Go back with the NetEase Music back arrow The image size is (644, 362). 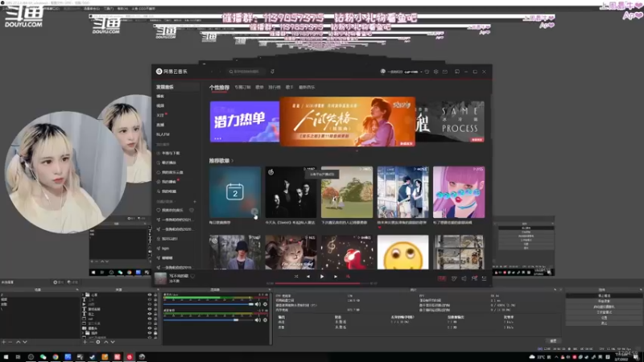coord(212,72)
